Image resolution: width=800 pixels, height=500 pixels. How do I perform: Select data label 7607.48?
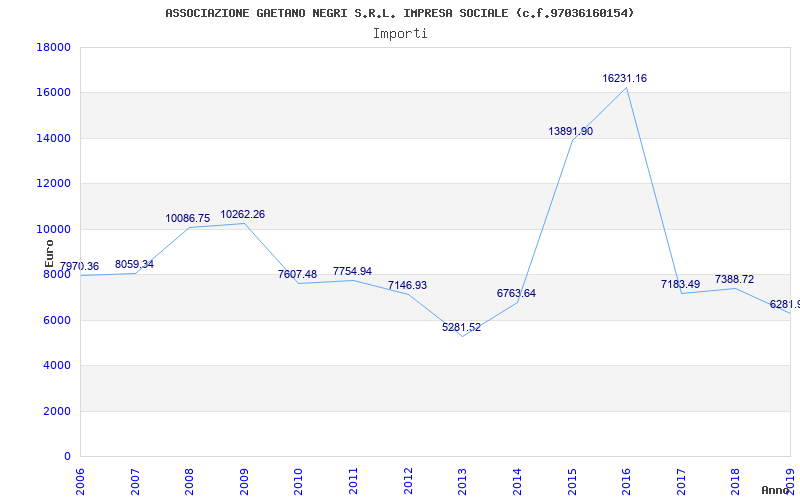point(297,274)
